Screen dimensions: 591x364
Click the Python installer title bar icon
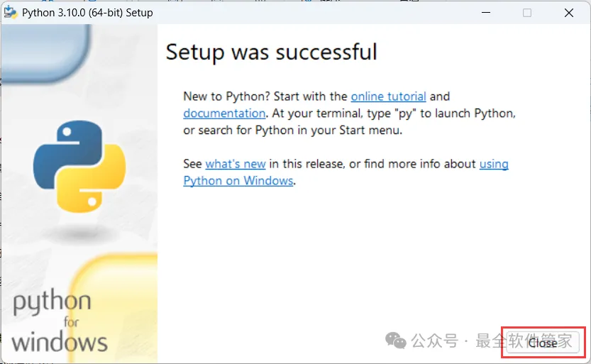tap(10, 13)
